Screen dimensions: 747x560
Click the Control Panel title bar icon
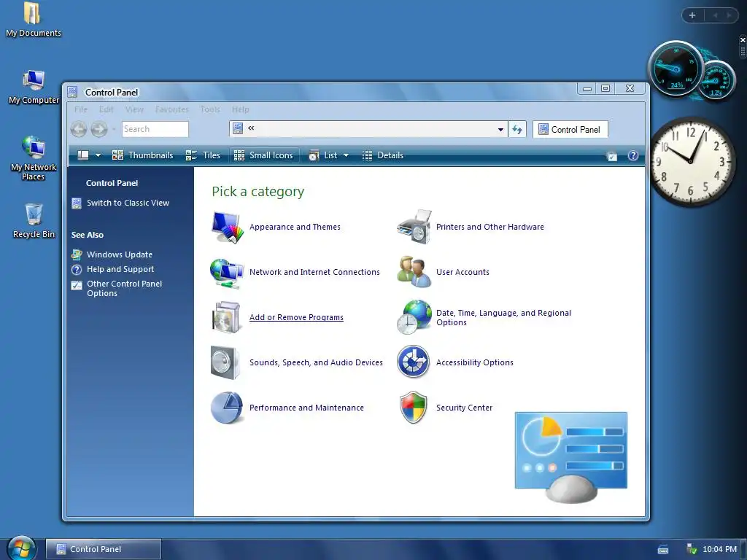tap(72, 92)
